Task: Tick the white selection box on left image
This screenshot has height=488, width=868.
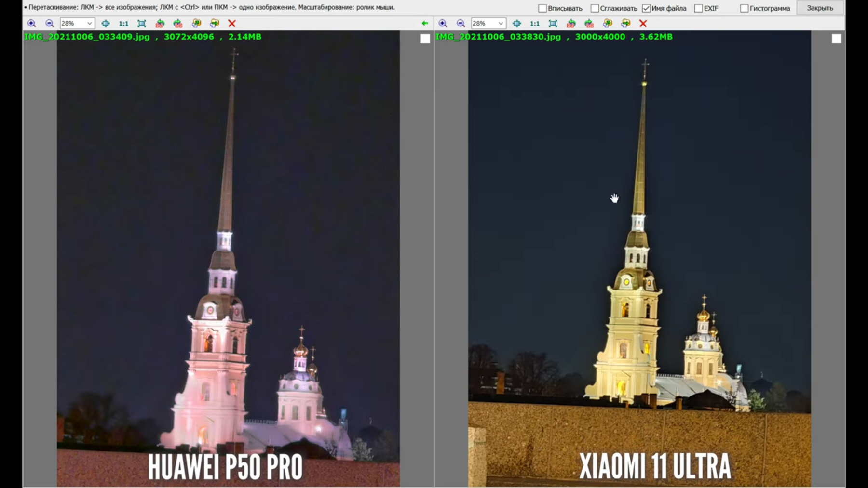Action: 425,39
